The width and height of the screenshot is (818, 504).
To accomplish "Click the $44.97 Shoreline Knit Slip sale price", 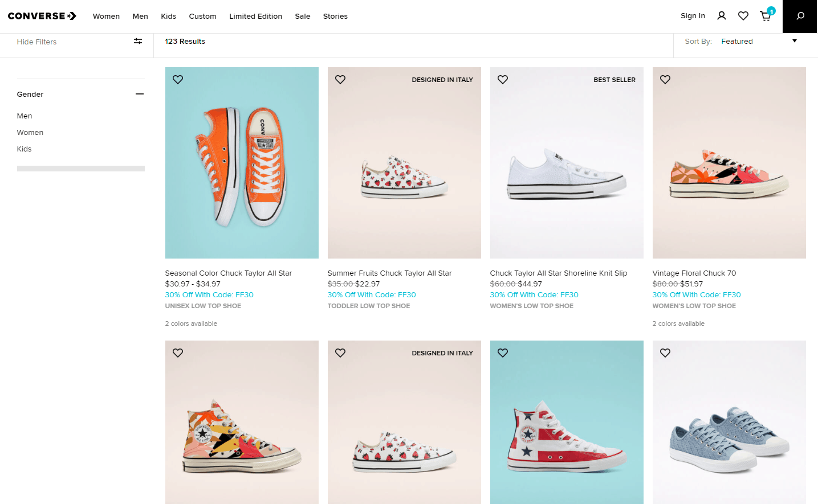I will [x=530, y=284].
